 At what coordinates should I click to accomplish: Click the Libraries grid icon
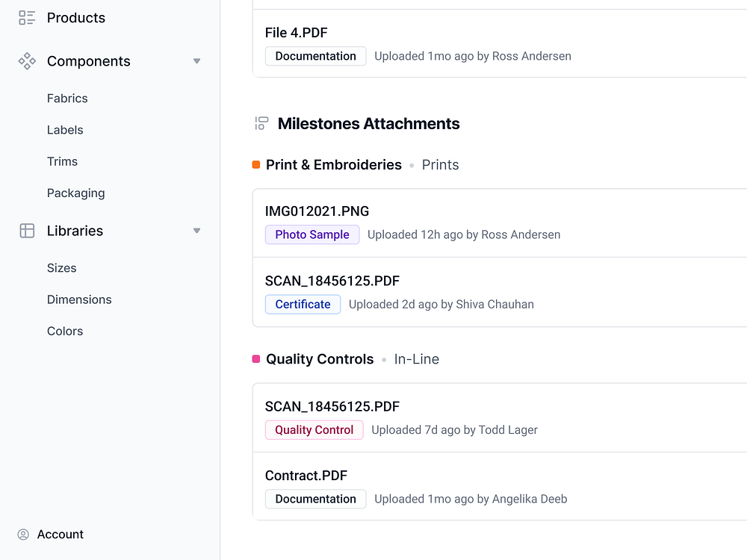pyautogui.click(x=26, y=231)
